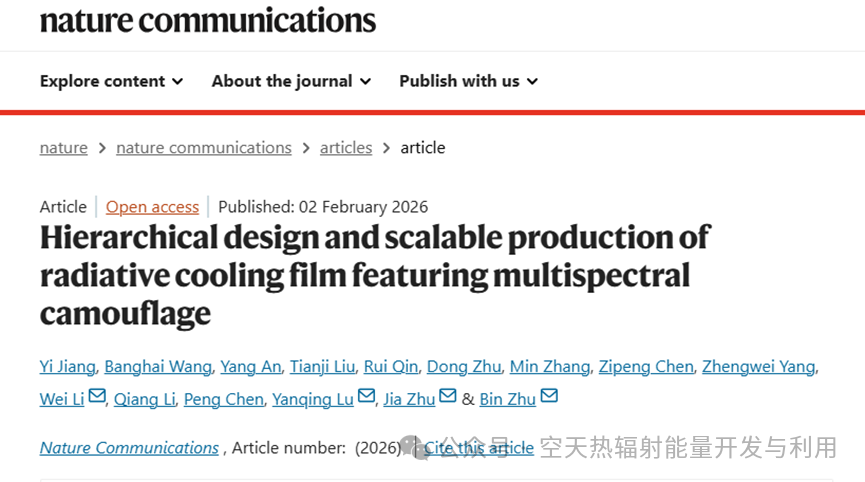
Task: Click the Open access link
Action: coord(153,207)
